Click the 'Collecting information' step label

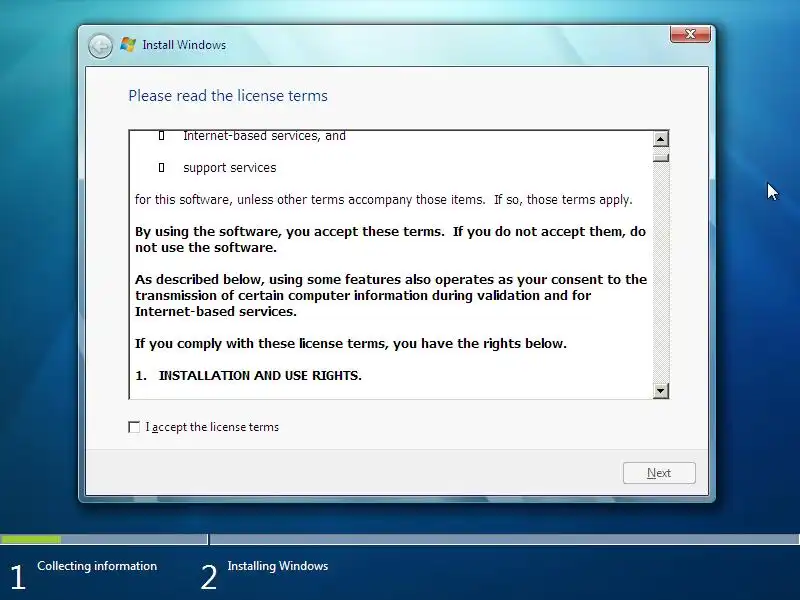(97, 566)
